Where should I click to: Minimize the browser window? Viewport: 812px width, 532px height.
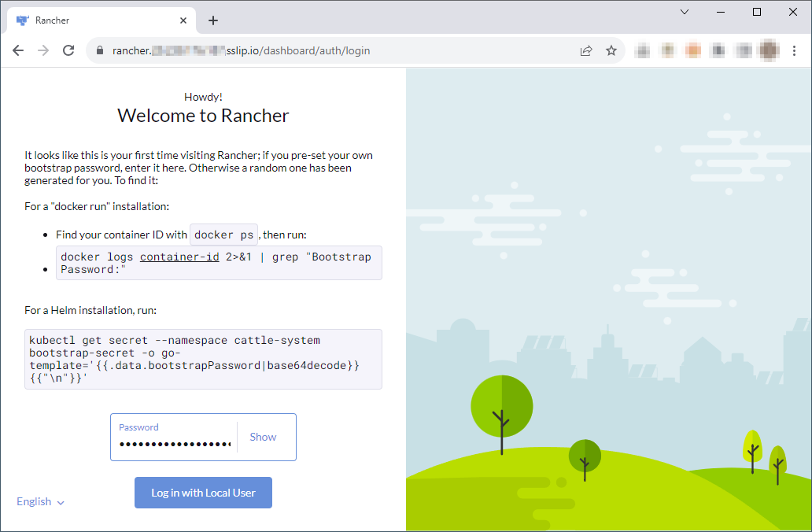point(721,12)
